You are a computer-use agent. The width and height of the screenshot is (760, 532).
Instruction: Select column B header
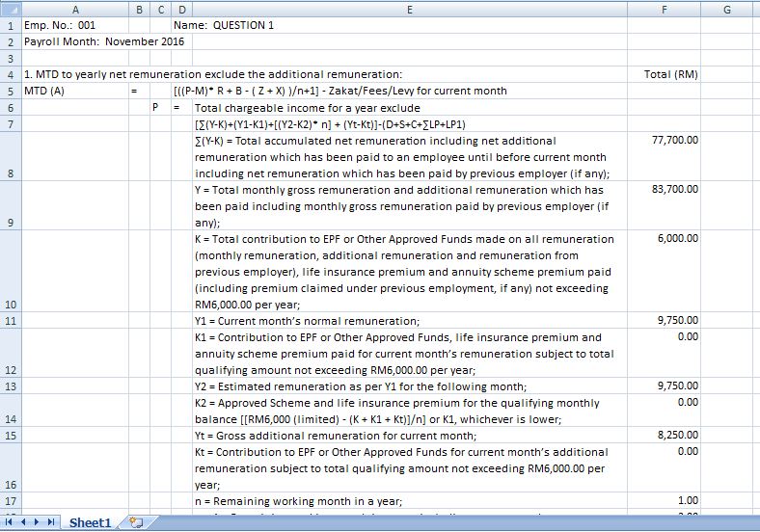pos(139,10)
